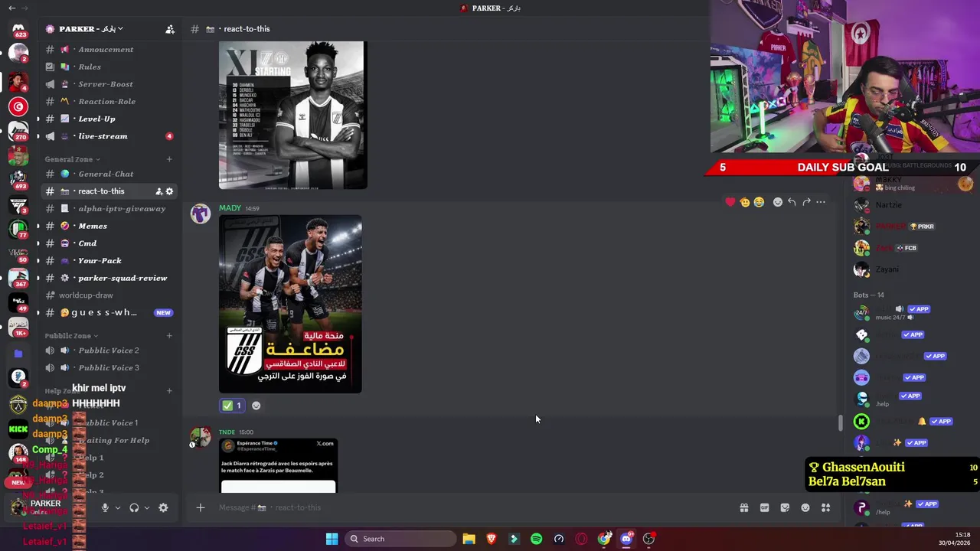This screenshot has width=980, height=551.
Task: Open the Level-Up channel
Action: click(109, 119)
